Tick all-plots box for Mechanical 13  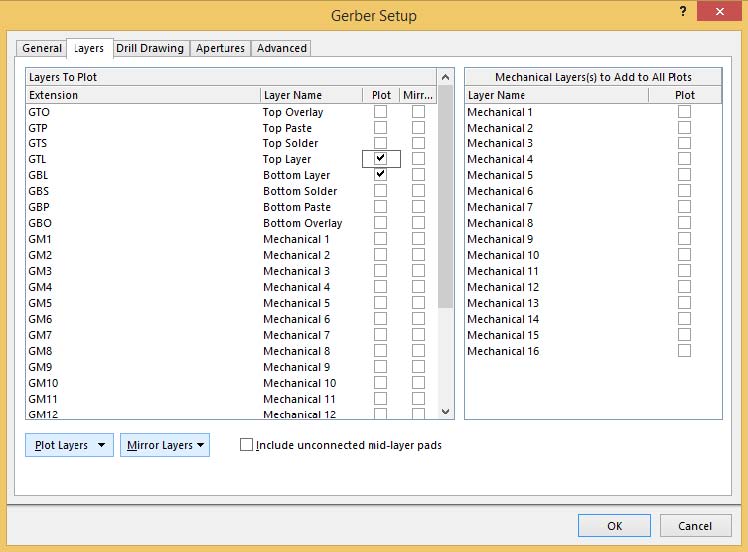click(x=684, y=302)
